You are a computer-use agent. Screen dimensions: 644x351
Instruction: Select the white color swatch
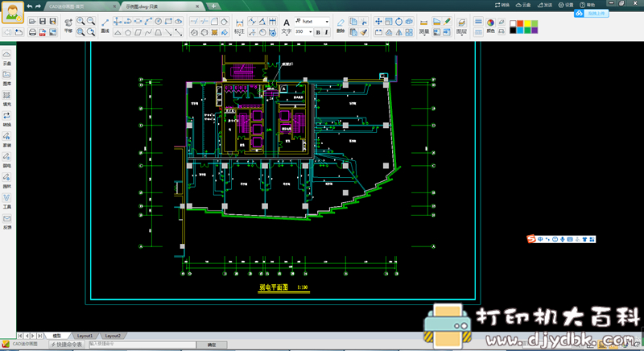pyautogui.click(x=513, y=23)
